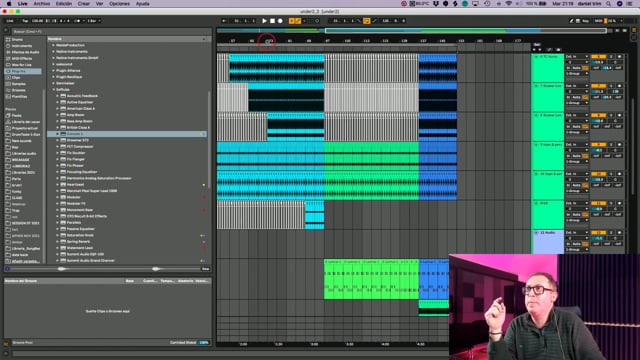Click the Stop transport button

pos(272,21)
